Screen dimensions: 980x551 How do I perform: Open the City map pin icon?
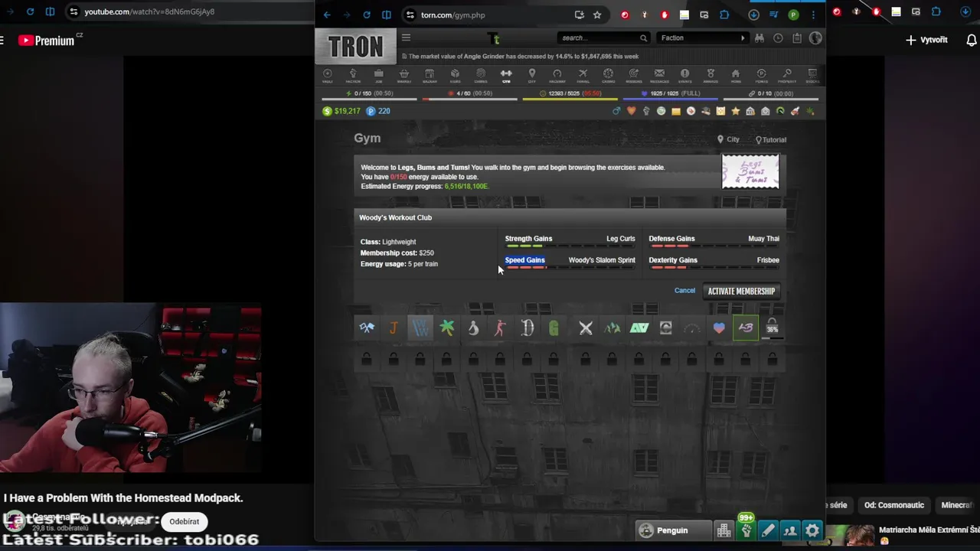tap(531, 75)
